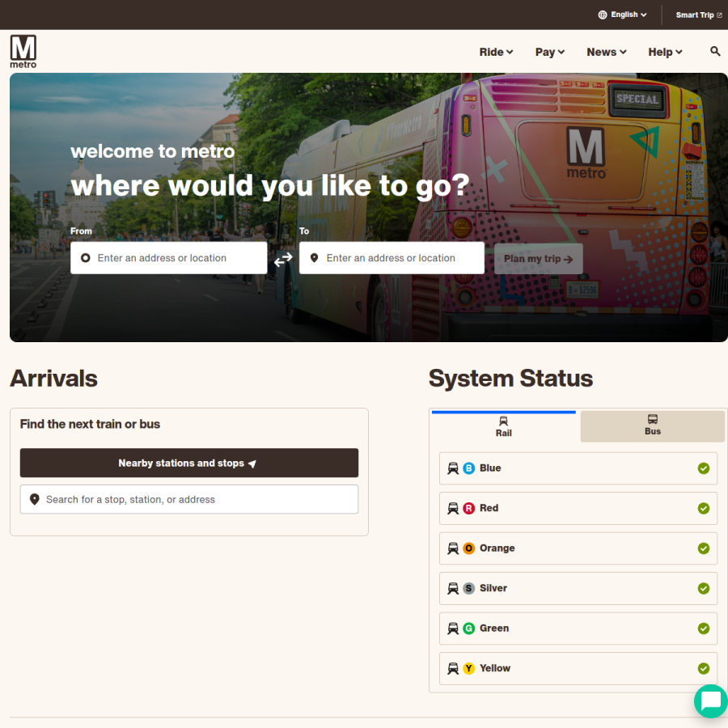Click the Green line G badge
The image size is (728, 728).
pos(469,629)
